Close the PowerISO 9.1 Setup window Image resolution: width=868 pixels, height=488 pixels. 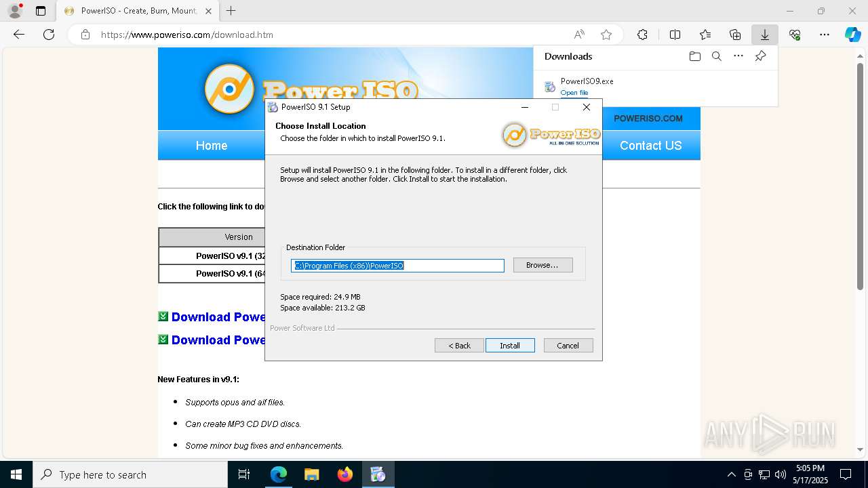pyautogui.click(x=587, y=107)
